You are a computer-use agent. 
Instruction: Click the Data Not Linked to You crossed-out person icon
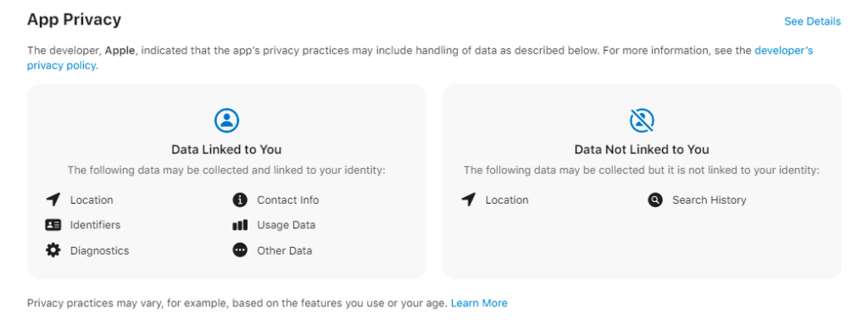click(642, 120)
